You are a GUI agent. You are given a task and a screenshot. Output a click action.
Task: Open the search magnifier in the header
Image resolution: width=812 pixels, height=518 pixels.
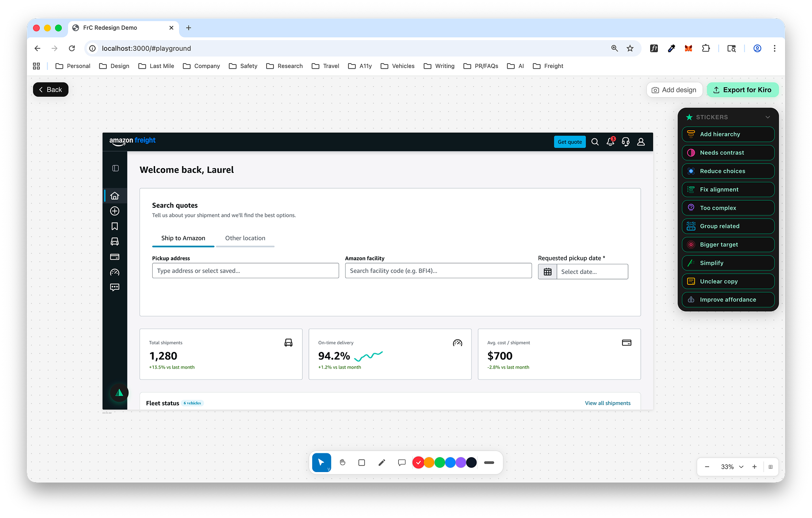(595, 142)
